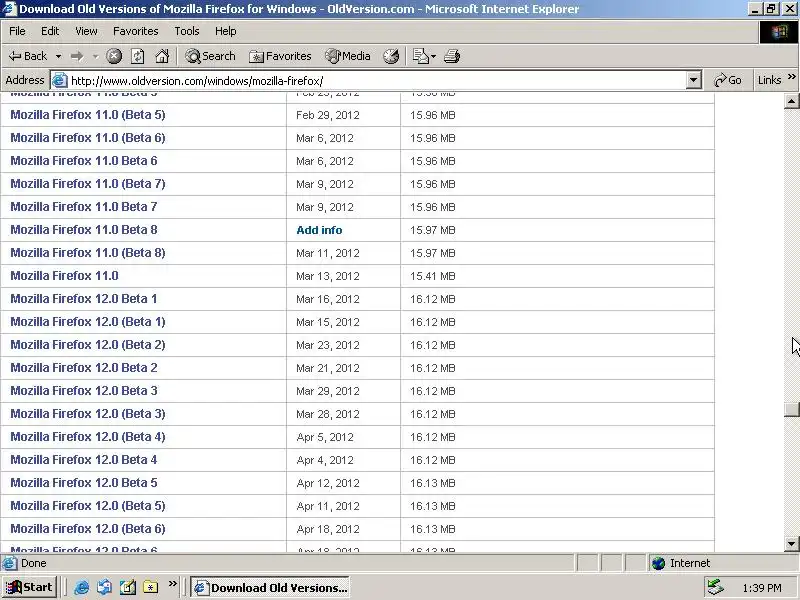
Task: Click the scrollbar down arrow
Action: 791,544
